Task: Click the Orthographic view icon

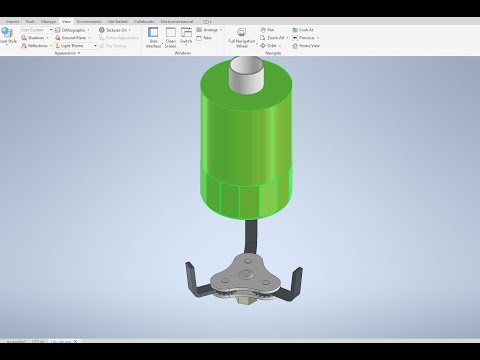Action: [x=58, y=30]
